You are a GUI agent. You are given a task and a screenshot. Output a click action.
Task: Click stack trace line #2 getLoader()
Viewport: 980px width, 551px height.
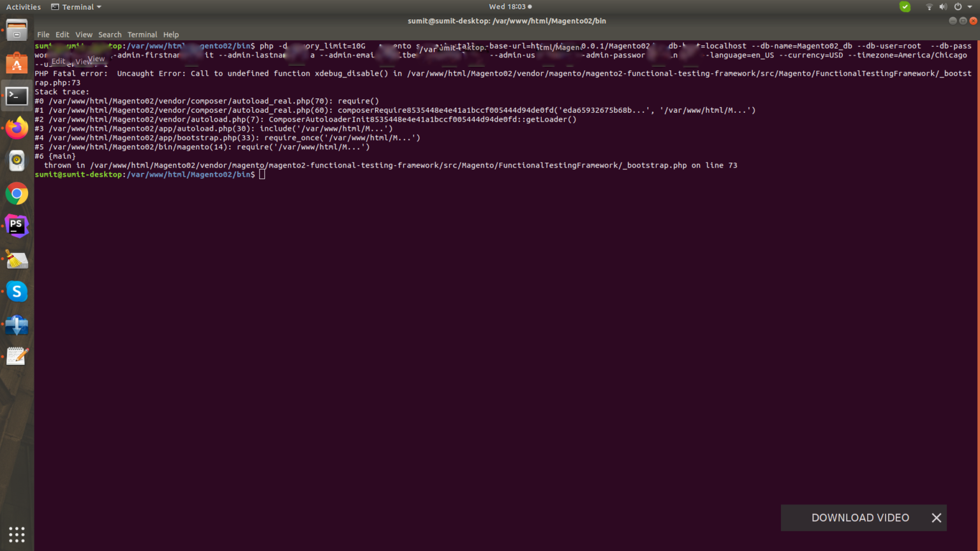coord(306,119)
